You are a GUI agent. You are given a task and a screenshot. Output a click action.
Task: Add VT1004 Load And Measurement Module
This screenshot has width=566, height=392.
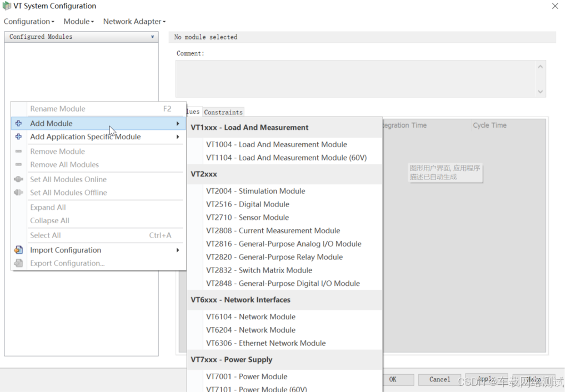point(284,144)
